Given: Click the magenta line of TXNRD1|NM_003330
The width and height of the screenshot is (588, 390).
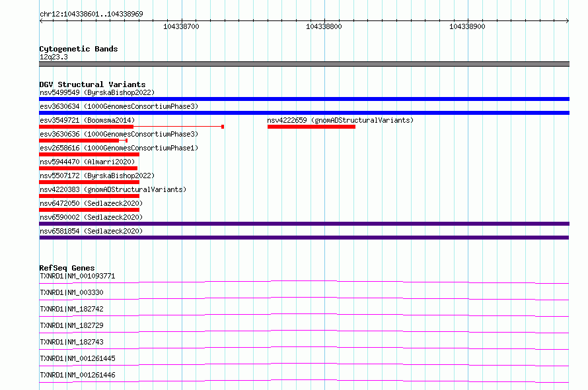Looking at the screenshot, I should click(304, 298).
